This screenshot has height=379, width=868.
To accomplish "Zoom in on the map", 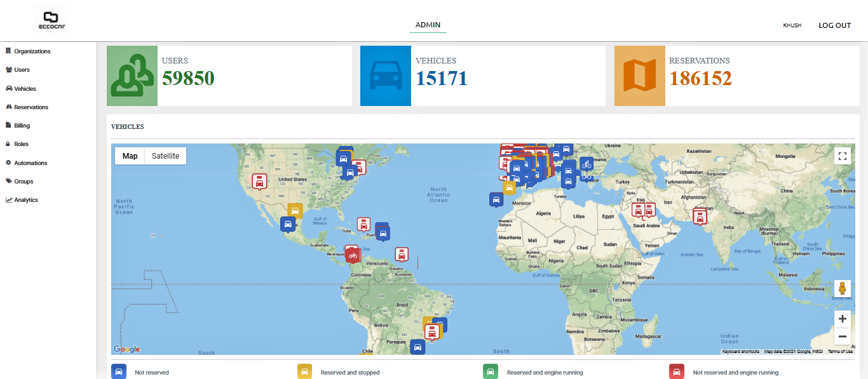I will [843, 319].
